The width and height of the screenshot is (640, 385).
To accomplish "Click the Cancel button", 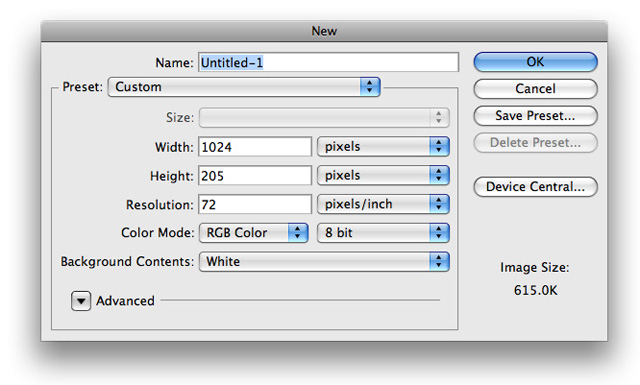I will (536, 89).
